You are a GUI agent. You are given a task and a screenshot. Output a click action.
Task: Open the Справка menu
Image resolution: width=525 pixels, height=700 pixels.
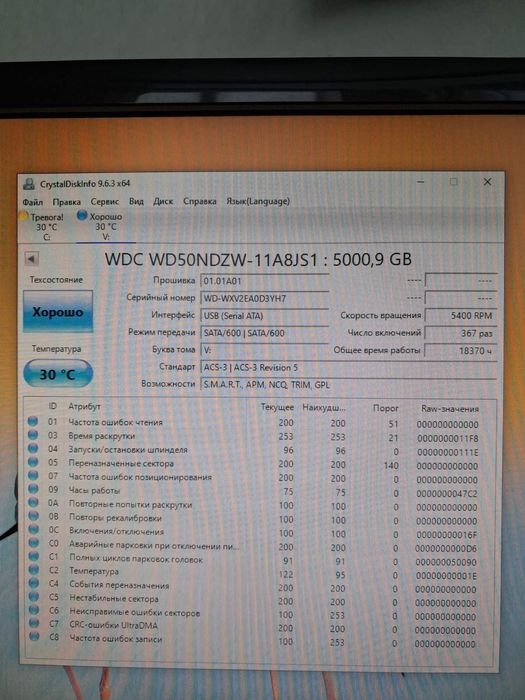pos(200,201)
